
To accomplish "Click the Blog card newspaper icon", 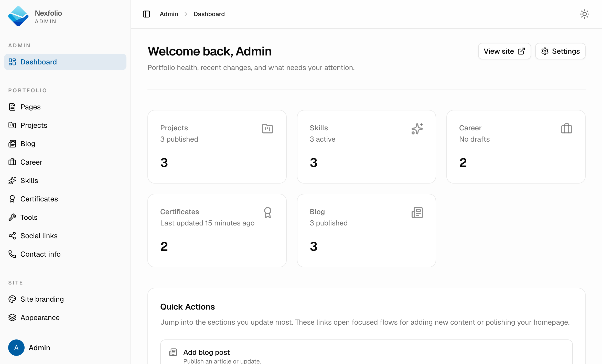I will (417, 212).
